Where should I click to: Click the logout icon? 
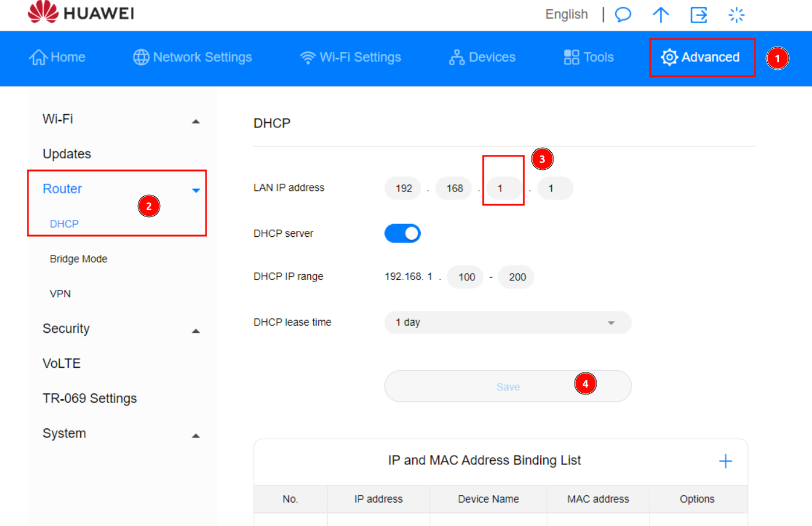698,15
